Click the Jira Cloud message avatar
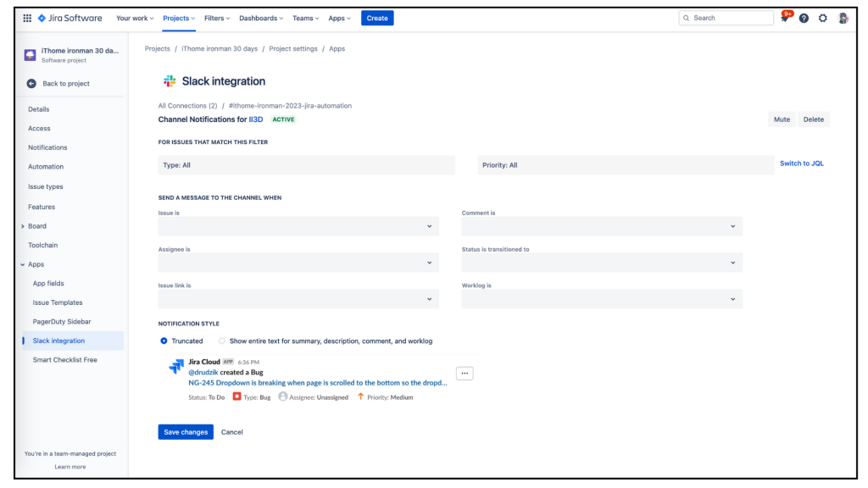 coord(176,366)
